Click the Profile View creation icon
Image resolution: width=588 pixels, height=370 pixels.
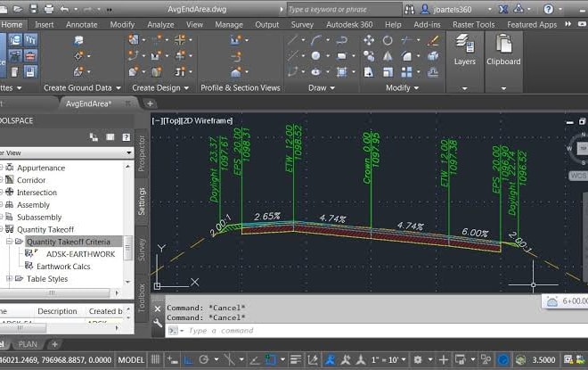click(x=236, y=40)
